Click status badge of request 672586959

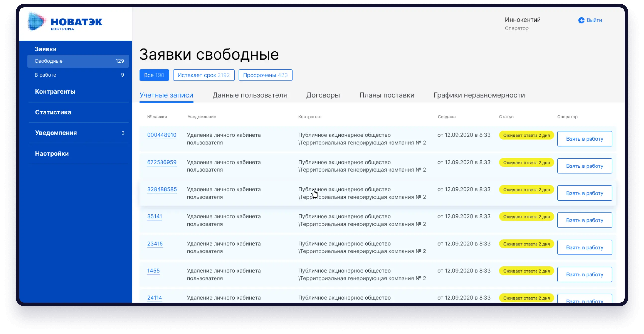pos(526,163)
